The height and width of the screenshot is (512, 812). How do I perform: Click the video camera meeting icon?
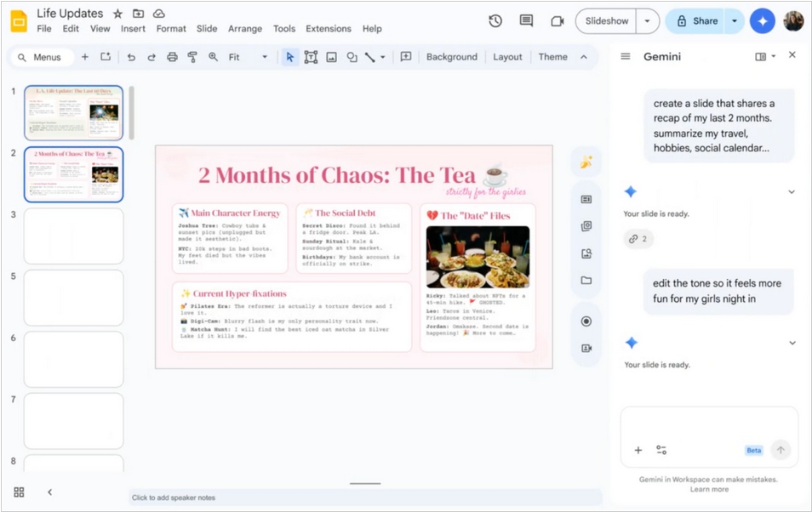pos(558,21)
